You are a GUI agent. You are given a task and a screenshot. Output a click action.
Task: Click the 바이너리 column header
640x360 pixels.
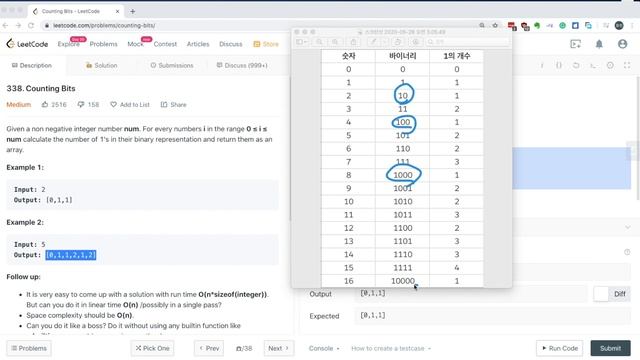pyautogui.click(x=402, y=56)
